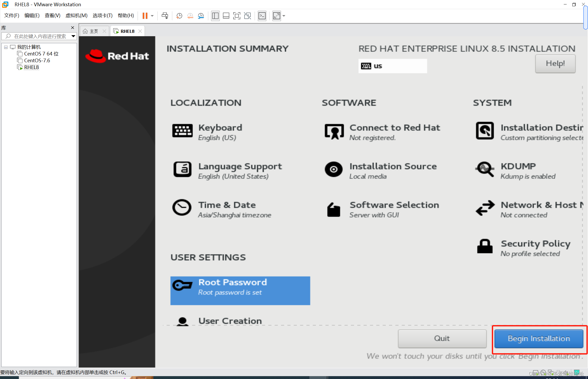
Task: Open Keyboard settings icon
Action: point(182,131)
